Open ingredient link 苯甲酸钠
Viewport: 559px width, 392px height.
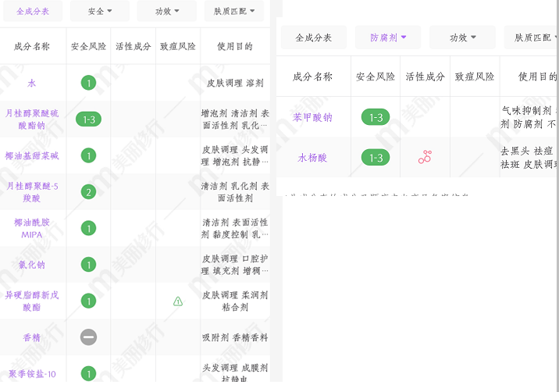312,117
